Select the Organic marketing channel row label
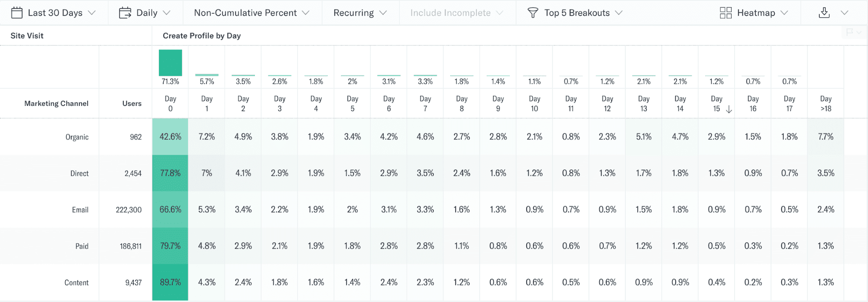868x302 pixels. pyautogui.click(x=77, y=137)
